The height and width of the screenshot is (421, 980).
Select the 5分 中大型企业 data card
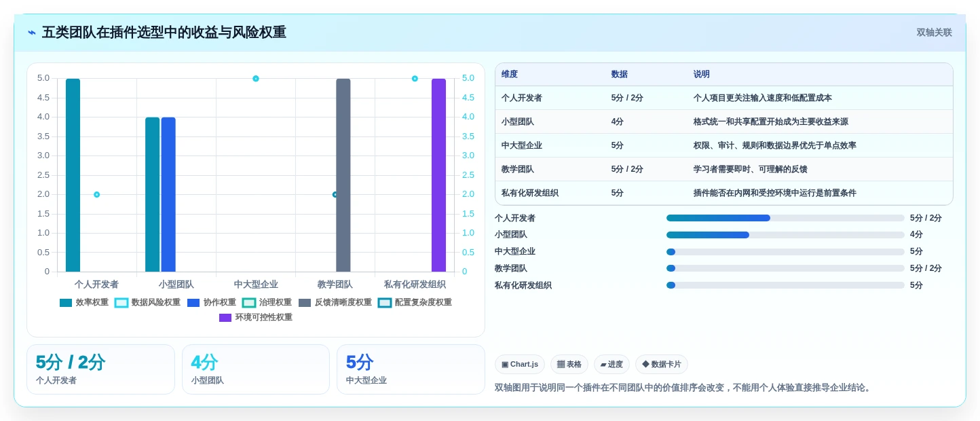[411, 369]
